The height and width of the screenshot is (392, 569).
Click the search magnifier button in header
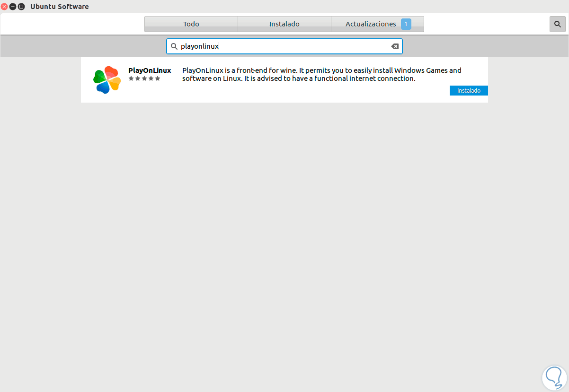pos(557,24)
